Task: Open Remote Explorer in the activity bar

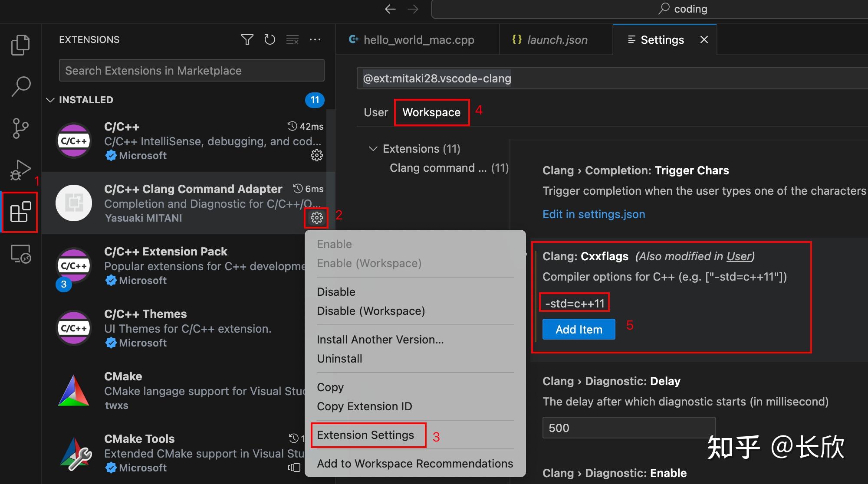Action: (x=20, y=254)
